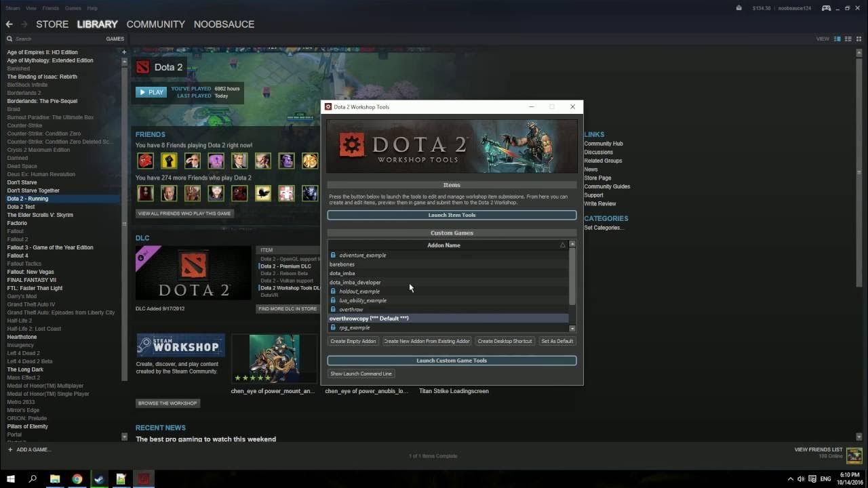Open the Write Review link
This screenshot has width=868, height=488.
pos(600,203)
